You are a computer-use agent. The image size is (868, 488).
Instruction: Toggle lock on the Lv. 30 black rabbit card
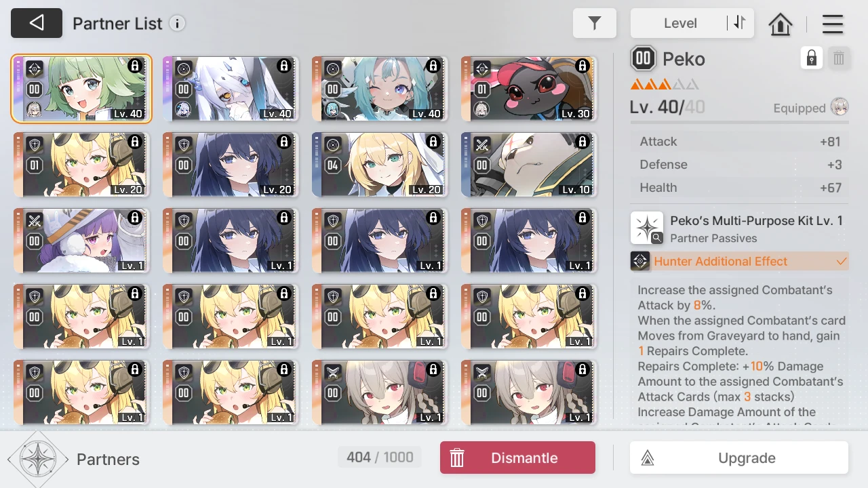coord(582,66)
